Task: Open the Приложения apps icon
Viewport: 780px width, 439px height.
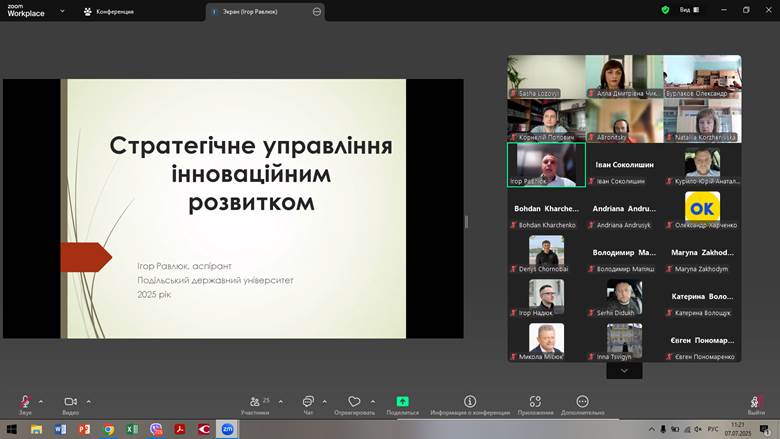Action: tap(536, 402)
